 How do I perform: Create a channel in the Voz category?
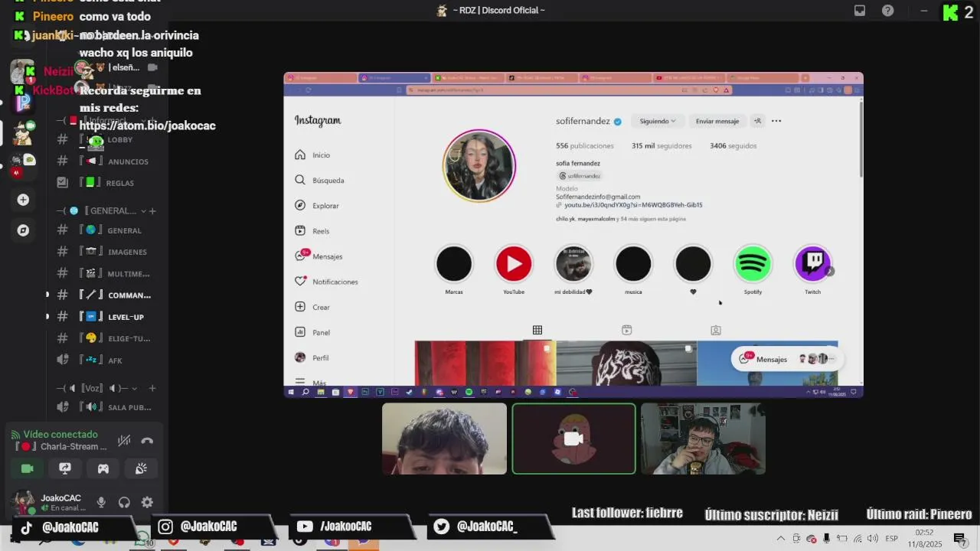[x=152, y=388]
